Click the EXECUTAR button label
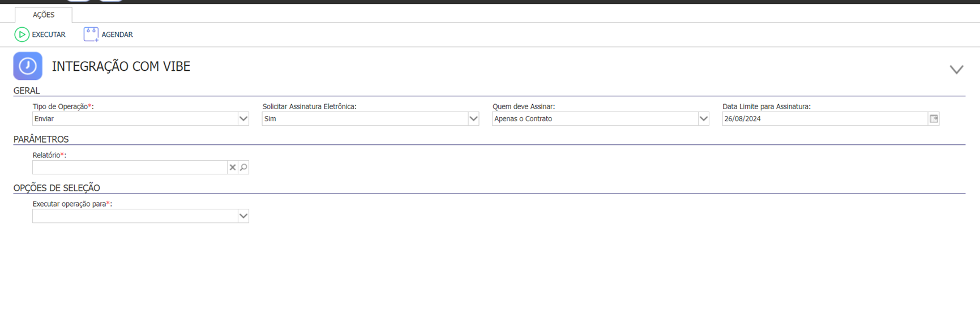 tap(49, 35)
